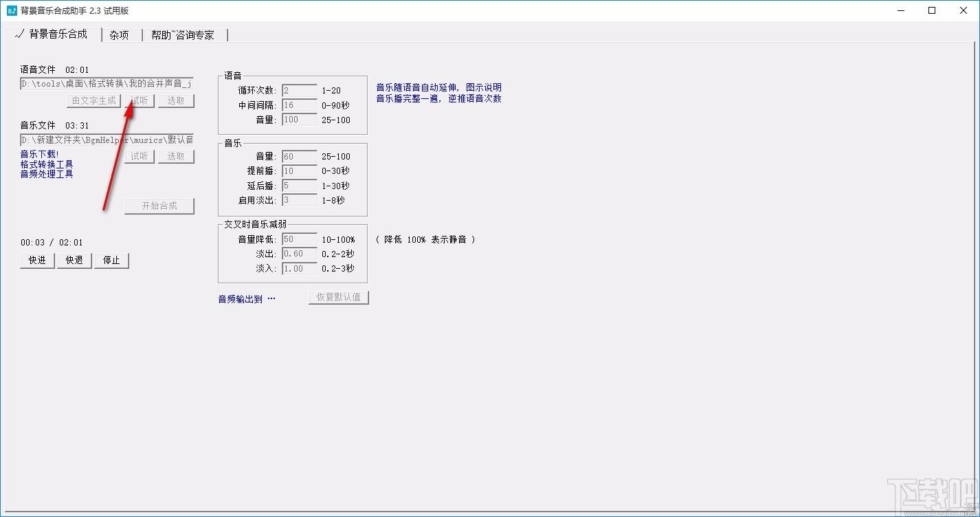Click the 淡入 field showing 1.00
Screen dimensions: 980x517
[300, 268]
